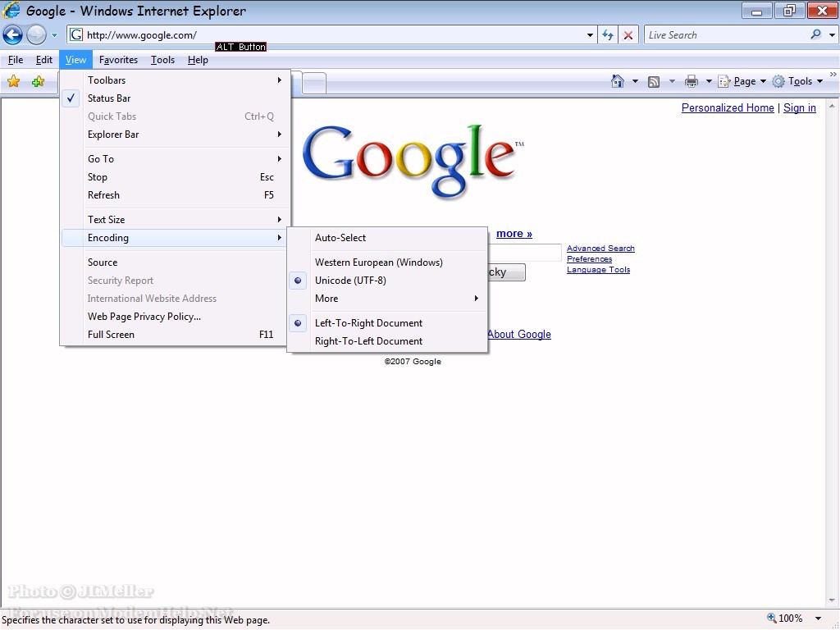Image resolution: width=840 pixels, height=630 pixels.
Task: Click the Google site icon in address bar
Action: (76, 34)
